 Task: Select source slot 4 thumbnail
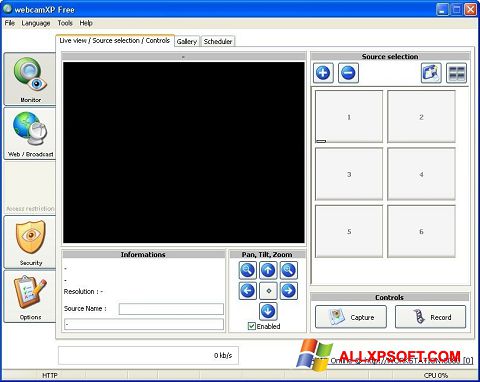tap(421, 174)
